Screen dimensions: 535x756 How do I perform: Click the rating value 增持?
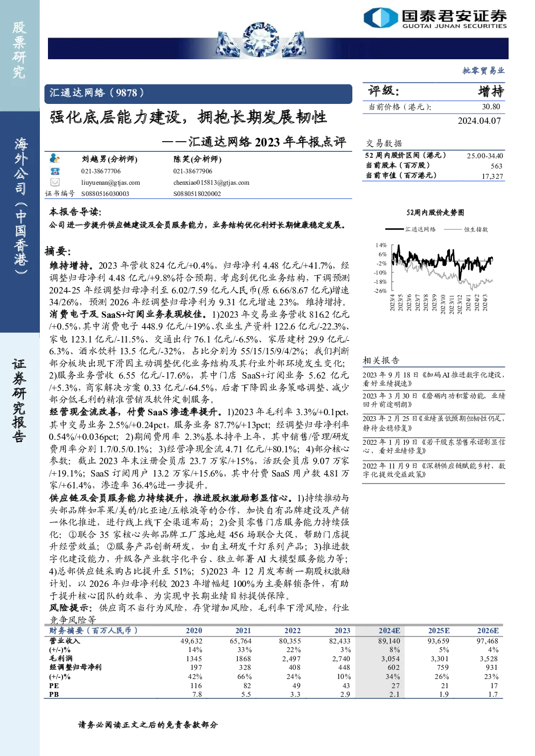(x=491, y=91)
